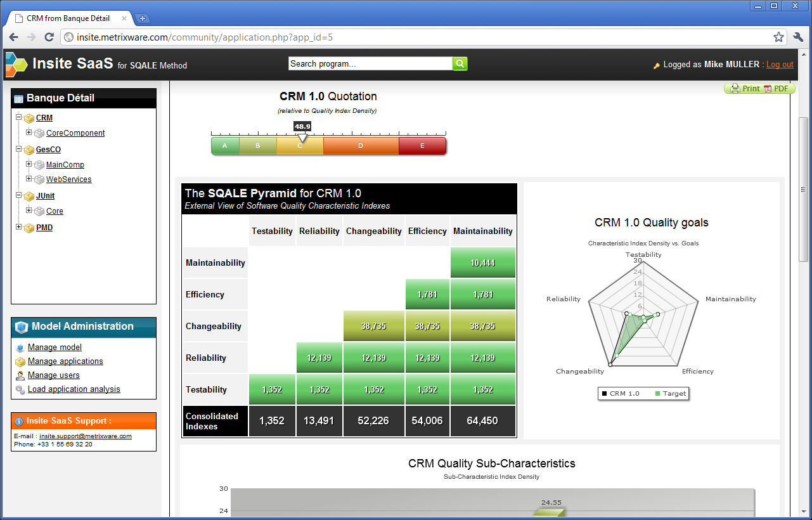The width and height of the screenshot is (812, 520).
Task: Click the red E segment of quotation scale
Action: [x=422, y=146]
